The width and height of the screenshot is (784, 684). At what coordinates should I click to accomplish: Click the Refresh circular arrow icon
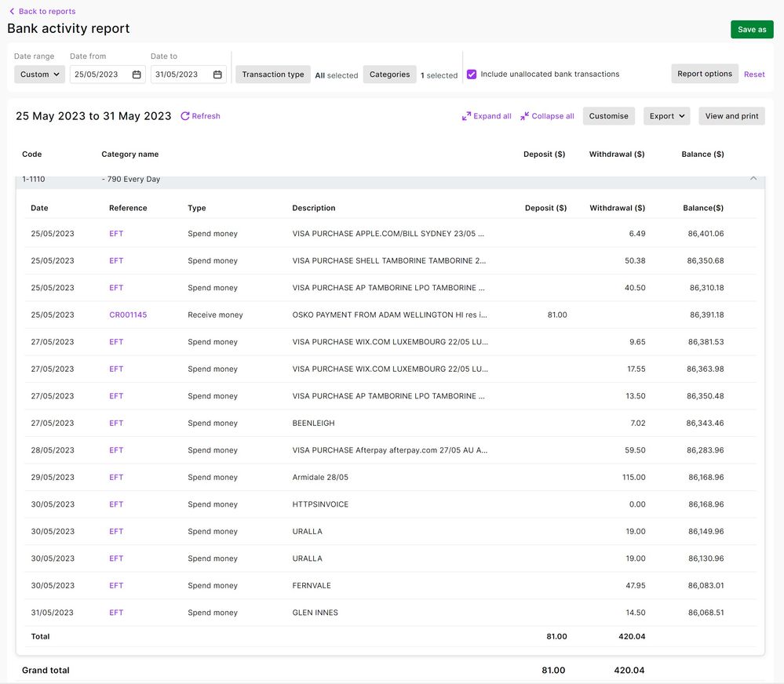tap(185, 116)
